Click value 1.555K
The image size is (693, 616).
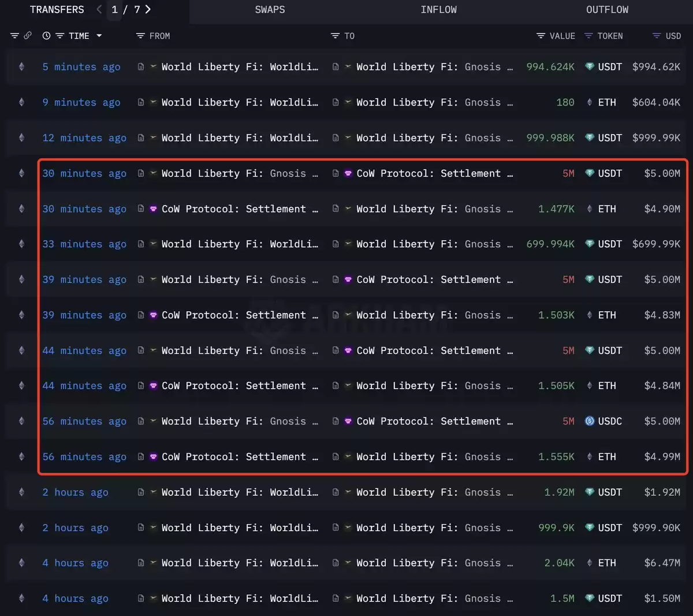(556, 457)
